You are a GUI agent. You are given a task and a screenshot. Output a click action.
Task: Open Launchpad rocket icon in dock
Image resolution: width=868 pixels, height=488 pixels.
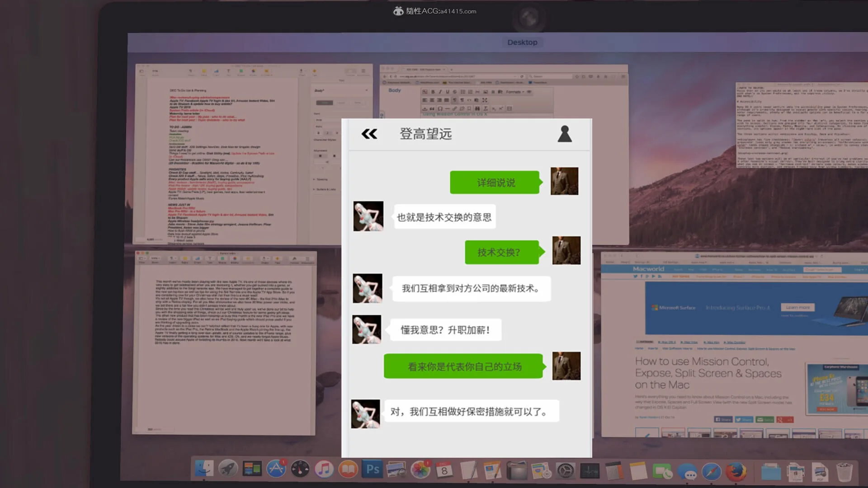click(x=228, y=469)
